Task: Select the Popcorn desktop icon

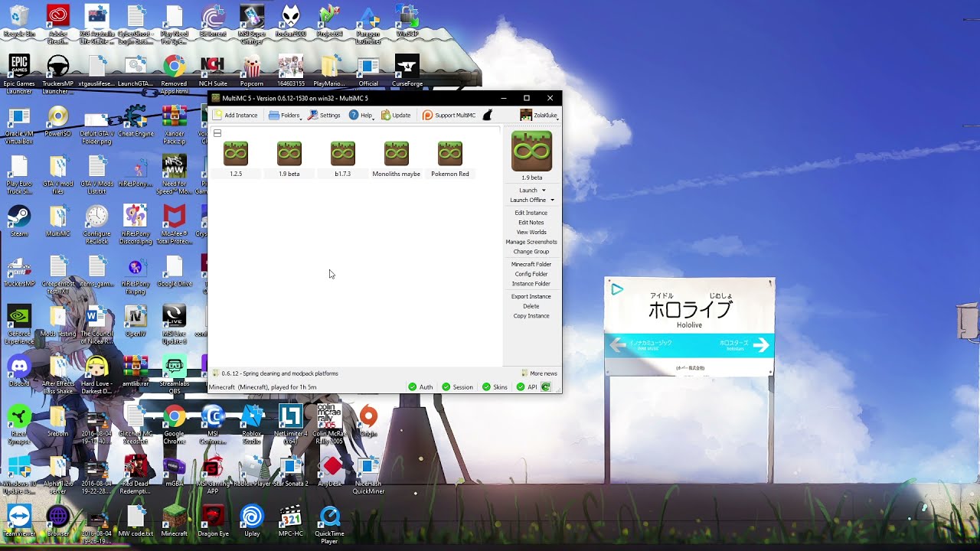Action: (252, 71)
